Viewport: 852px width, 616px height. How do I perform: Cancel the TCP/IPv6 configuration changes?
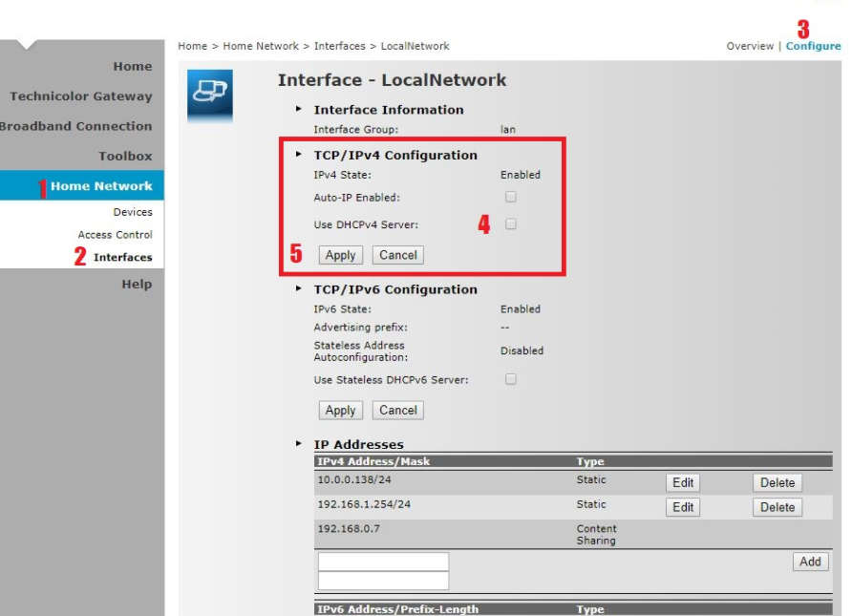click(398, 411)
